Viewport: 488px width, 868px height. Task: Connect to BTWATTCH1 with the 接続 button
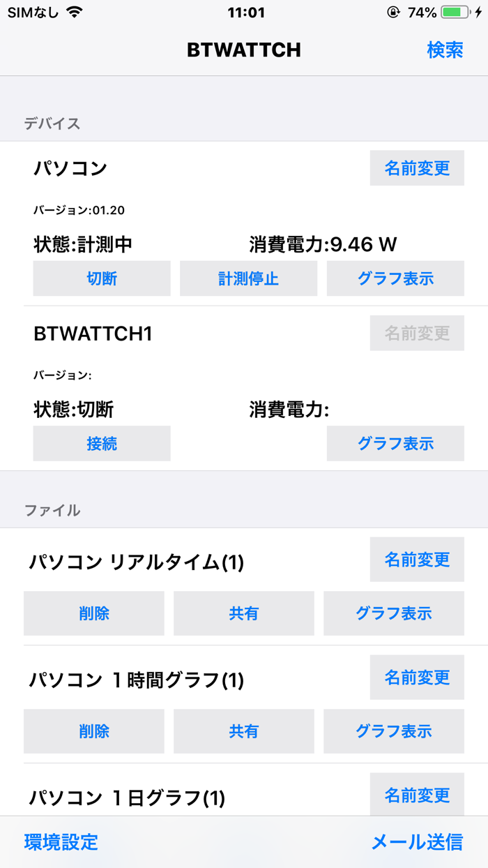pyautogui.click(x=101, y=443)
